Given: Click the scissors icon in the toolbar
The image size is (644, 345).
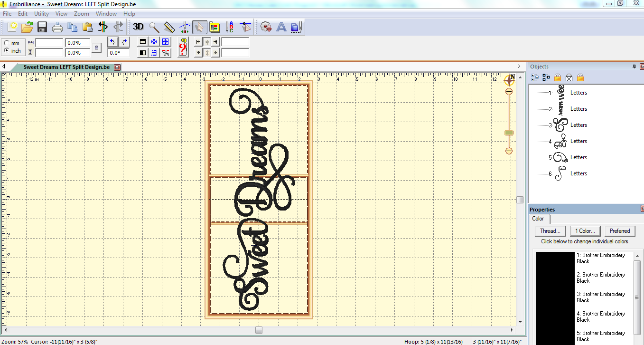Looking at the screenshot, I should (x=166, y=53).
